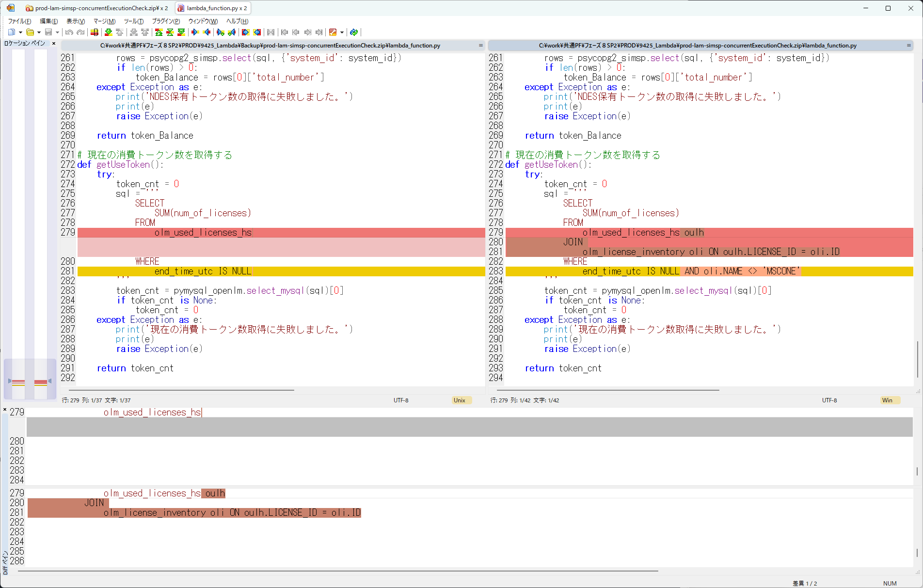Click the select line difference icon
The height and width of the screenshot is (588, 923).
click(x=95, y=32)
